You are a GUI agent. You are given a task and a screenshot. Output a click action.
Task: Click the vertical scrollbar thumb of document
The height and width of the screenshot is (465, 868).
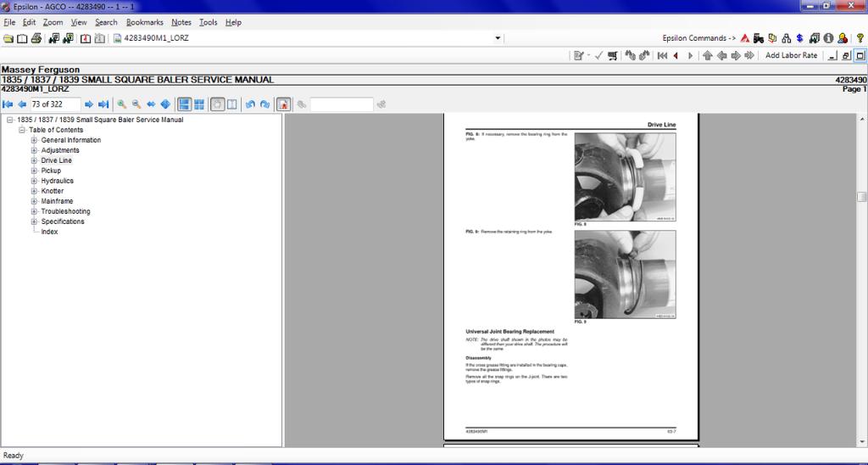pyautogui.click(x=862, y=198)
